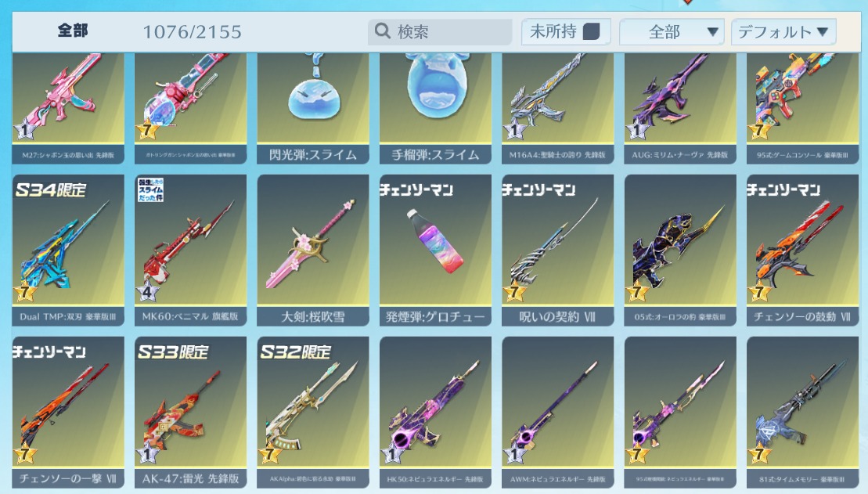Pick the Dual TMP:双刃 S34限定 skin
868x494 pixels.
pos(68,251)
